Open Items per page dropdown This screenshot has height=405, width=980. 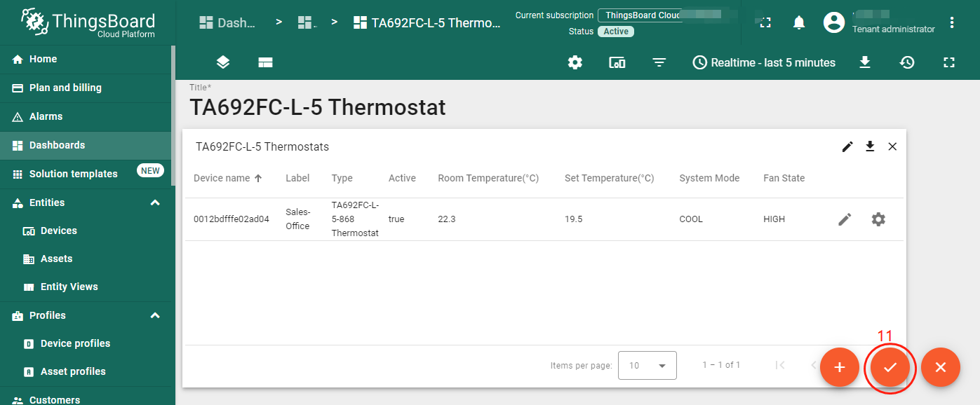pyautogui.click(x=647, y=365)
